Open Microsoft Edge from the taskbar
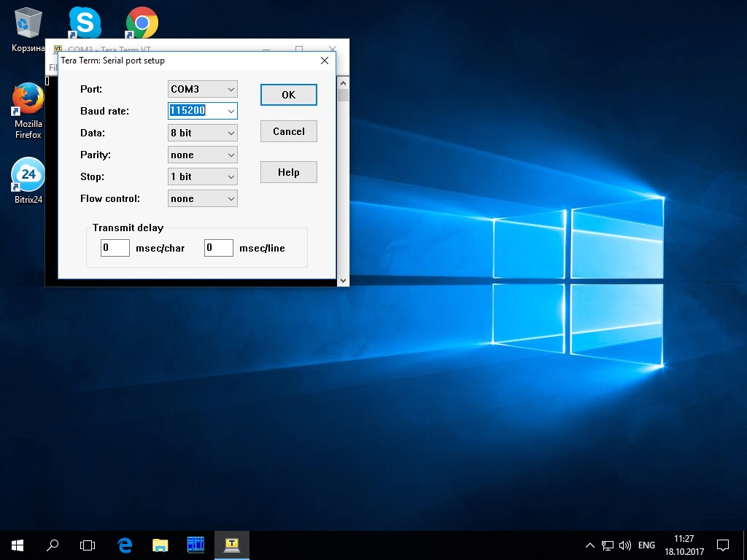Image resolution: width=747 pixels, height=560 pixels. point(125,545)
